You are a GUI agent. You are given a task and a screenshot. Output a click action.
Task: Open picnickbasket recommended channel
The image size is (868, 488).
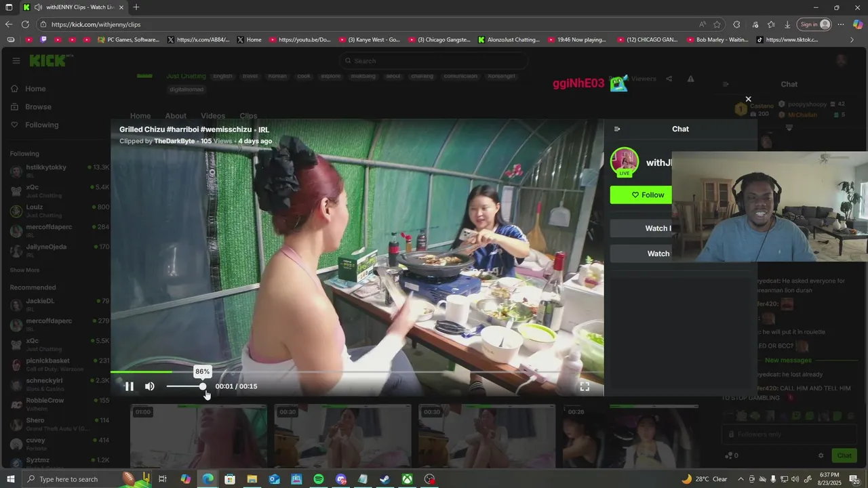point(60,365)
